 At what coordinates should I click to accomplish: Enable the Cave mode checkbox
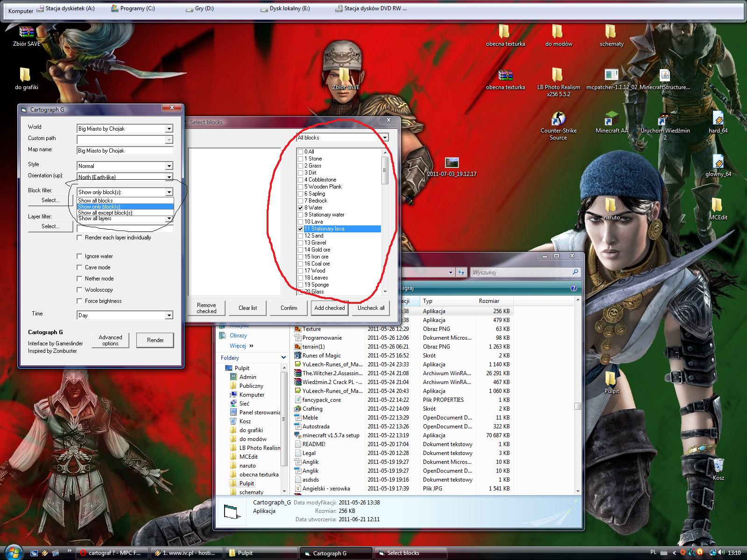[80, 267]
